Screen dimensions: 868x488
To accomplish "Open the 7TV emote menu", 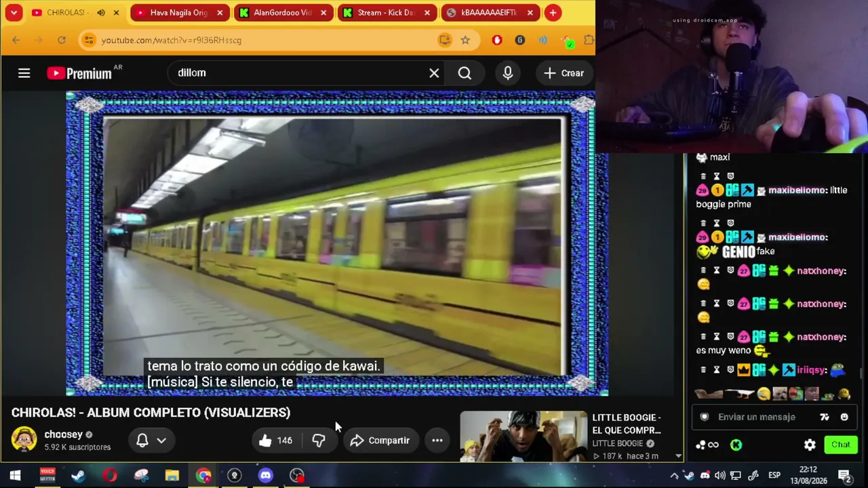I will tap(825, 417).
